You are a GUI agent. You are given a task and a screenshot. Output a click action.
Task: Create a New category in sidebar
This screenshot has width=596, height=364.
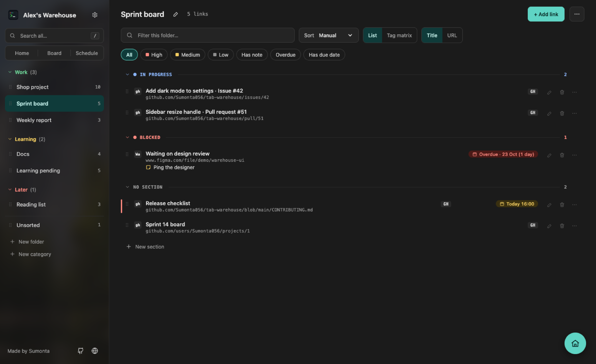point(31,254)
